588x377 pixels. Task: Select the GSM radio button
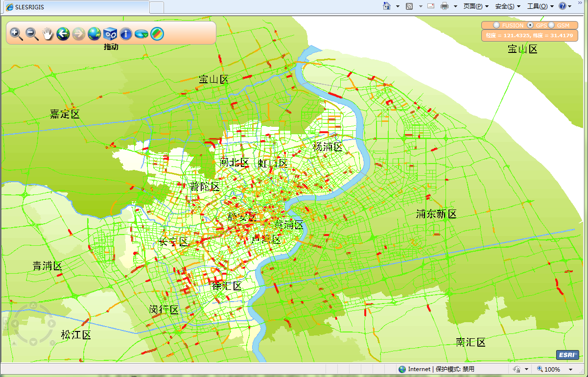551,25
